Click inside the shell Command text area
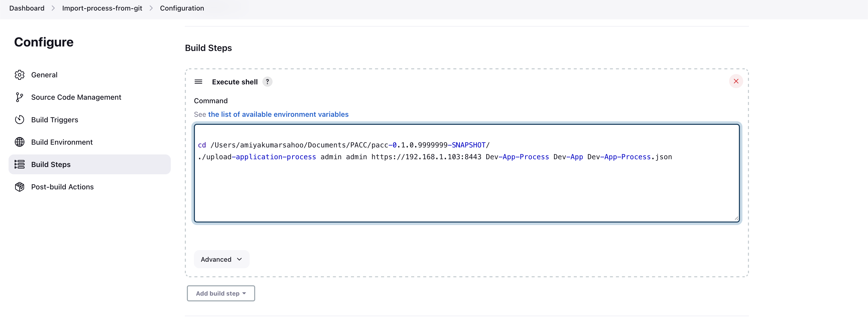This screenshot has height=327, width=868. (x=466, y=189)
